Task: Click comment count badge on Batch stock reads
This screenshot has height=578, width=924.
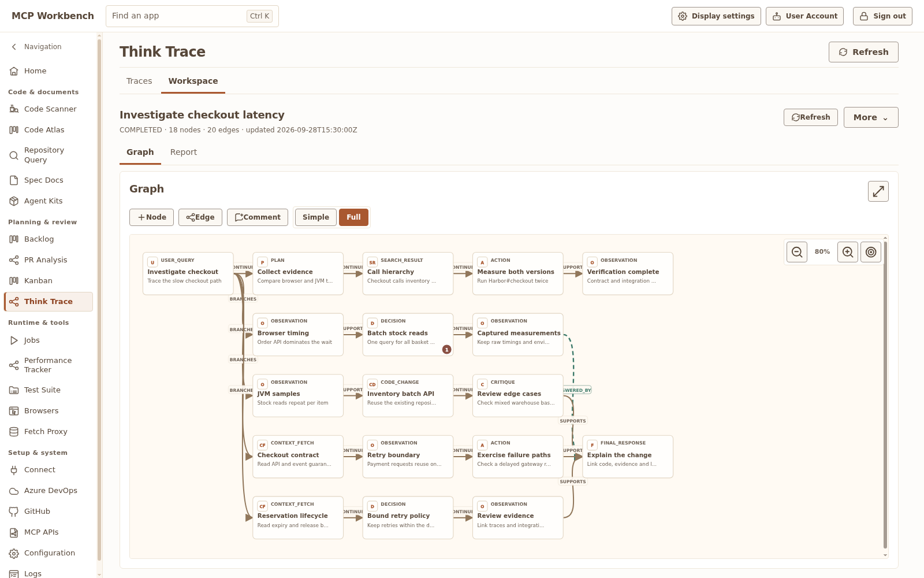Action: pos(446,349)
